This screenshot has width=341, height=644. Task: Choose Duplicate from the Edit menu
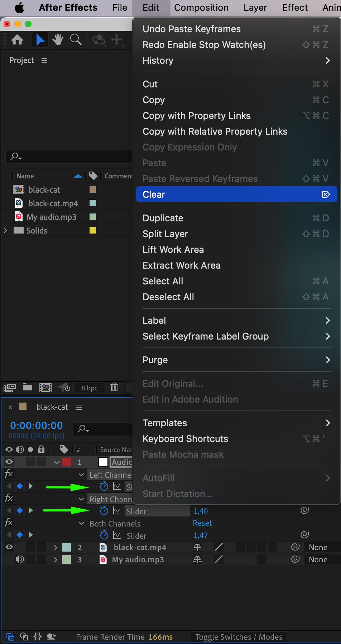(236, 218)
